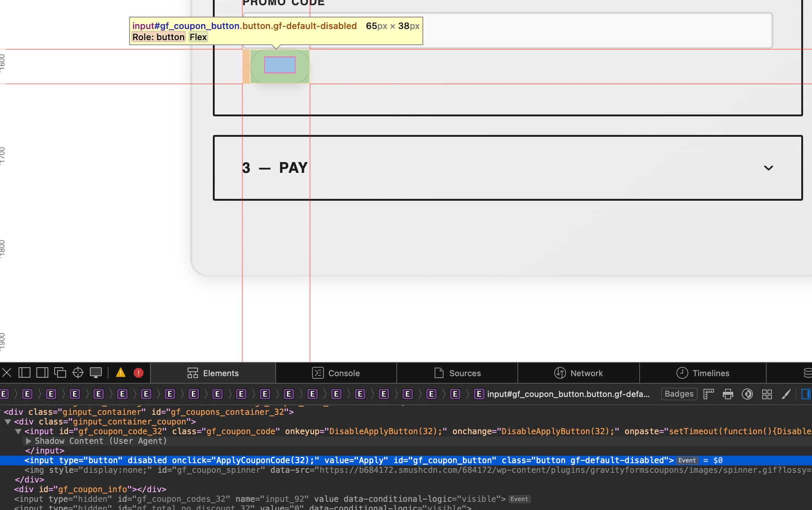Dock inspector to the left side

[25, 373]
